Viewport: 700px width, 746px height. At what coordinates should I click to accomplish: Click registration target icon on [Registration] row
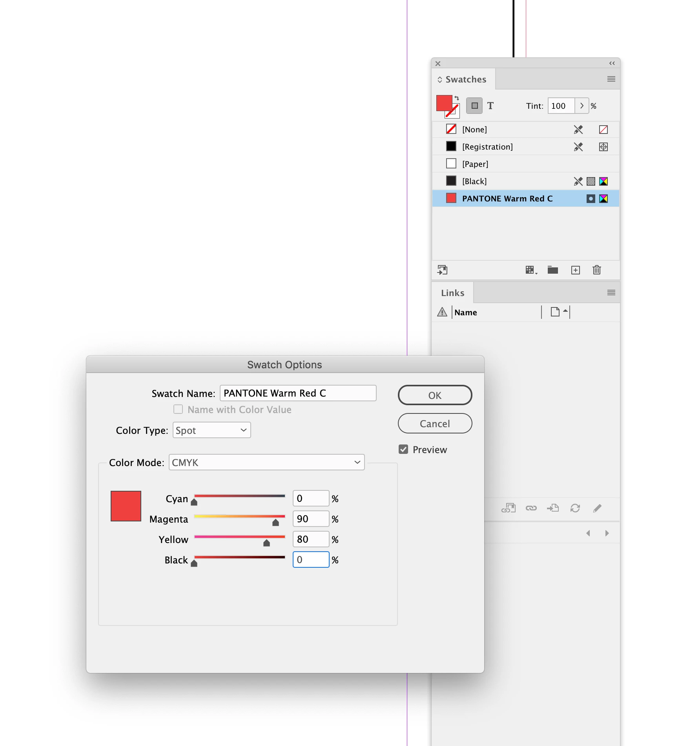click(603, 146)
